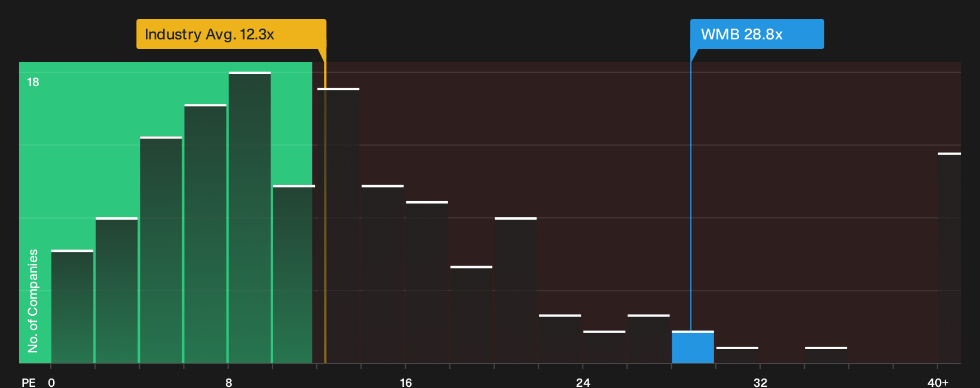Click the '16' x-axis tick label
Viewport: 980px width, 388px height.
click(406, 382)
